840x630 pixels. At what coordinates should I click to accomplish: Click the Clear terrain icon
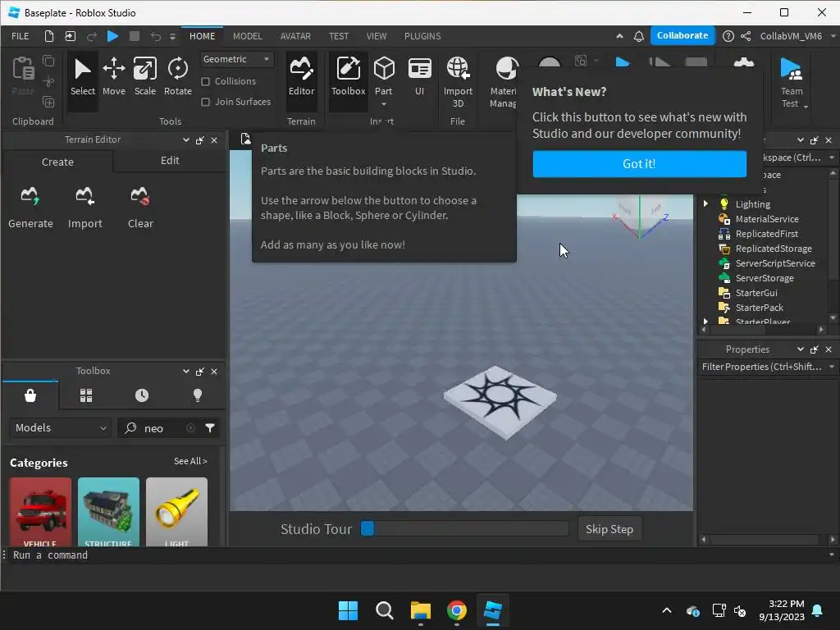coord(139,196)
